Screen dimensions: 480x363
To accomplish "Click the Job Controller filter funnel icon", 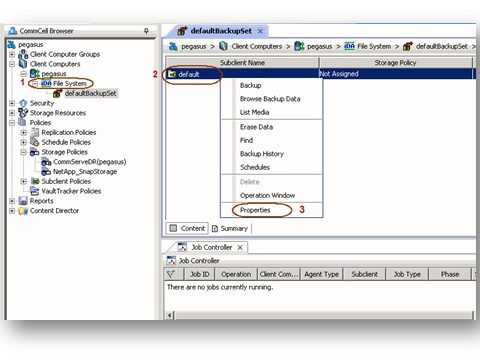I will (x=171, y=274).
